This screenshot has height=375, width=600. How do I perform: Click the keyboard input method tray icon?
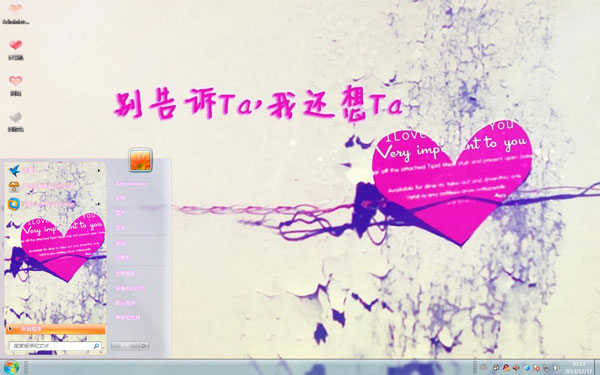click(x=484, y=368)
